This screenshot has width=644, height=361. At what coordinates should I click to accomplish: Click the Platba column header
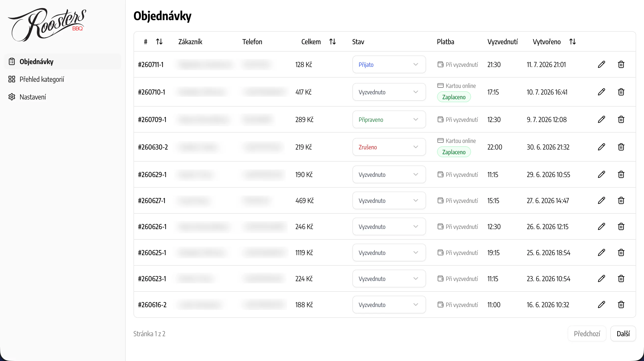(445, 42)
